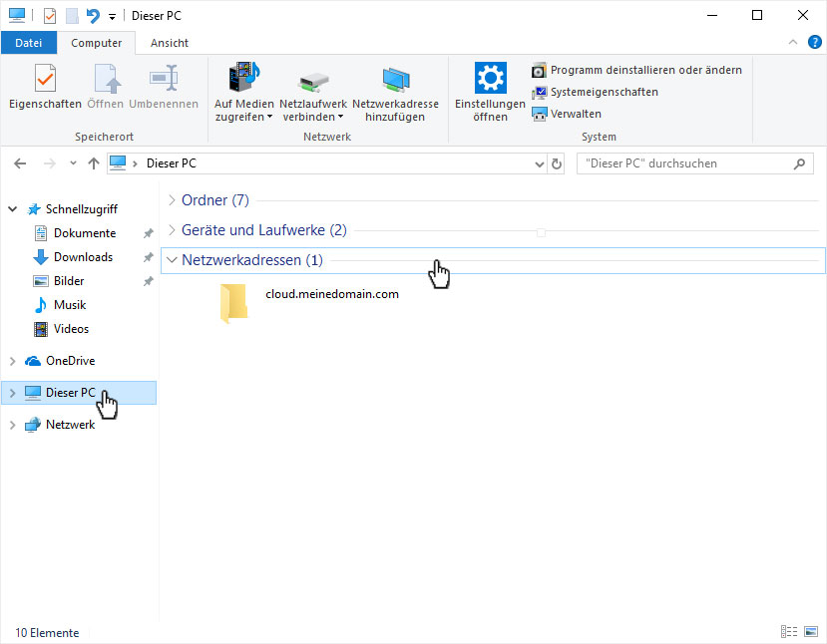Expand Geräte und Laufwerke (2) group
The width and height of the screenshot is (827, 644).
coord(172,230)
